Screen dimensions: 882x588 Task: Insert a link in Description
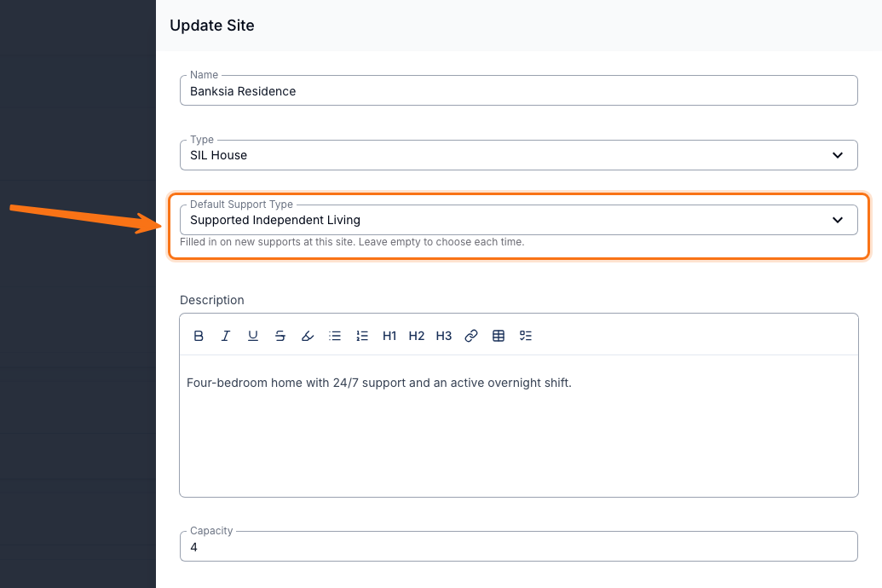point(470,336)
